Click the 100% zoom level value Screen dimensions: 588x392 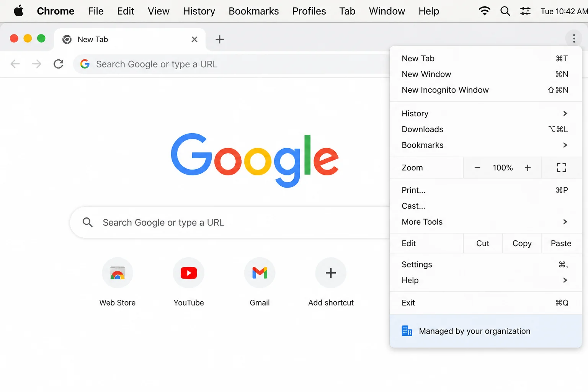coord(503,168)
